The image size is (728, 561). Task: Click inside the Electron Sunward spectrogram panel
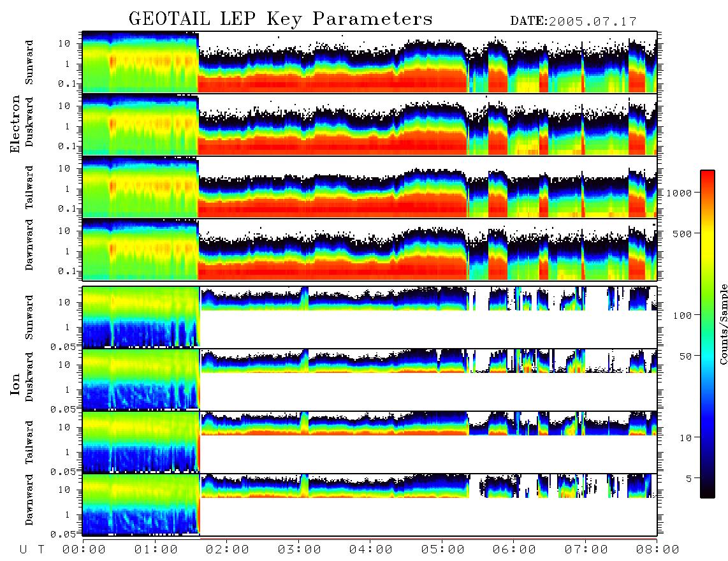(370, 62)
